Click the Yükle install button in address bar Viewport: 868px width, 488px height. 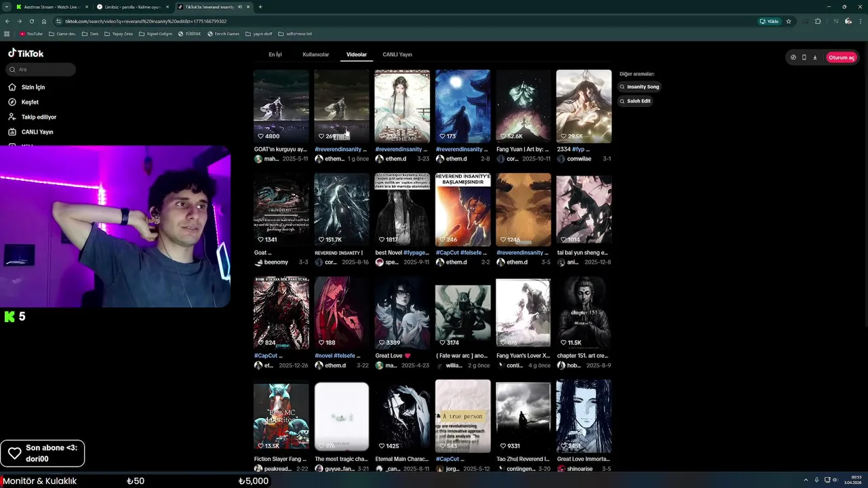(x=770, y=21)
